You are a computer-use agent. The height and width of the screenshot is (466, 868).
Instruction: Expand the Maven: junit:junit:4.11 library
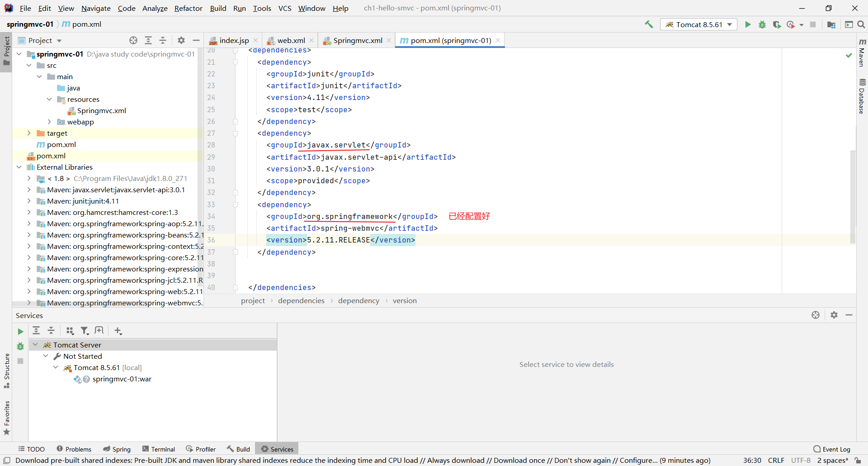[x=29, y=201]
